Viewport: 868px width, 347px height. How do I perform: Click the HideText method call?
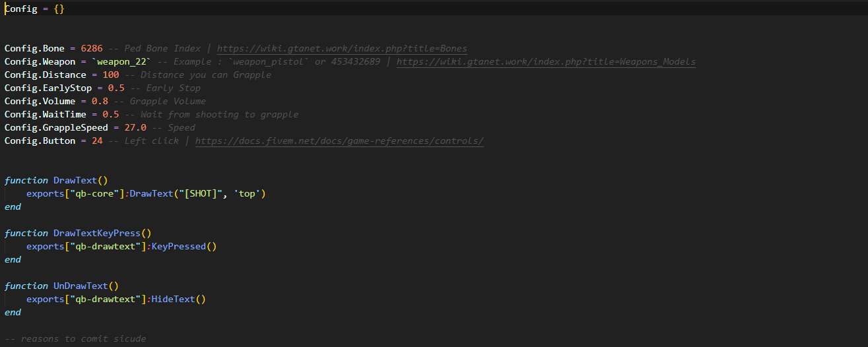(174, 300)
